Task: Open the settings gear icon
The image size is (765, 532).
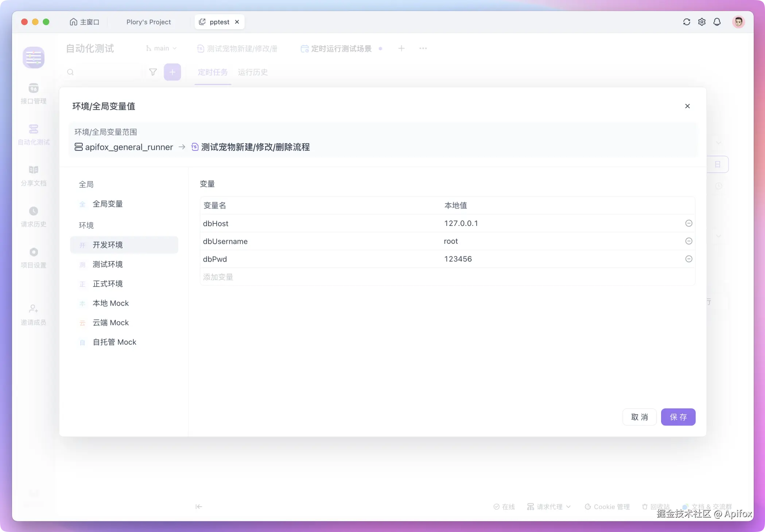Action: 702,22
